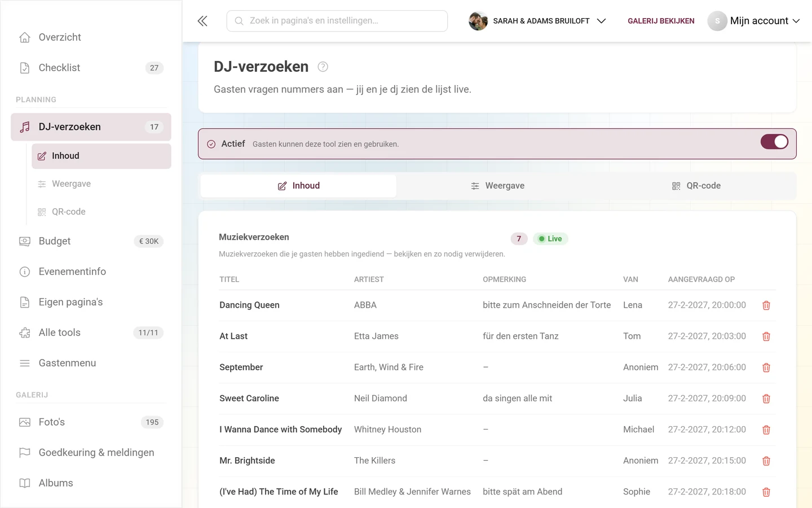Open Eigen pagina's in the sidebar
Screen dimensions: 812x508
91,302
